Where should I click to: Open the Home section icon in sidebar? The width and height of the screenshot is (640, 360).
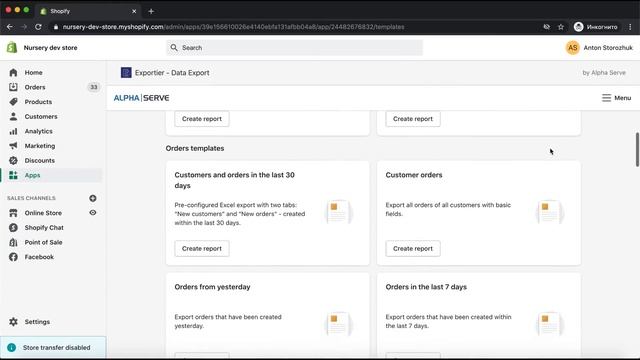13,72
